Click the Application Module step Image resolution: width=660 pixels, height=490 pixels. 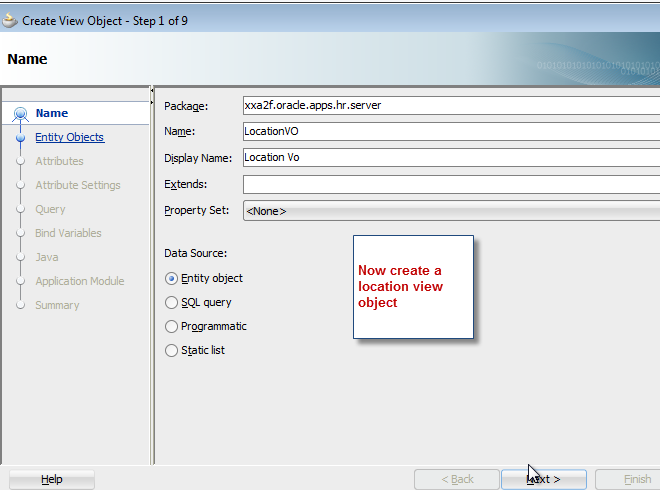point(80,281)
